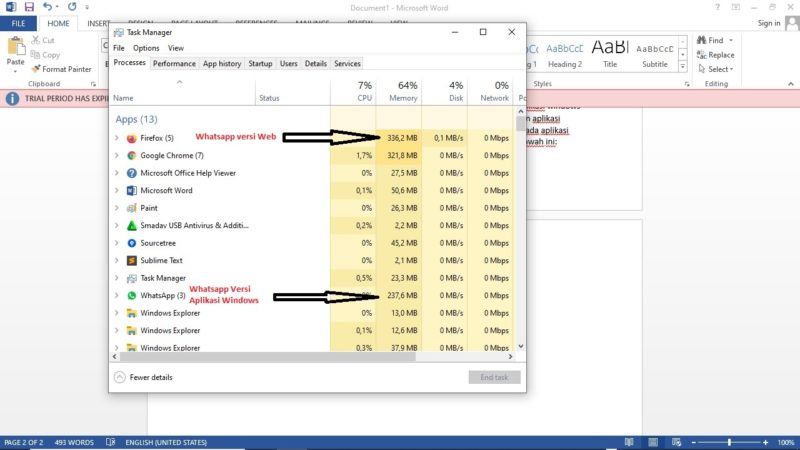The height and width of the screenshot is (450, 800).
Task: Click the Paste icon in Word ribbon
Action: click(15, 46)
